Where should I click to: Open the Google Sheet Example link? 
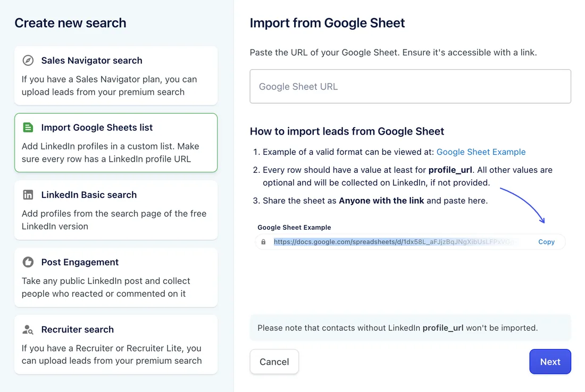pyautogui.click(x=481, y=152)
